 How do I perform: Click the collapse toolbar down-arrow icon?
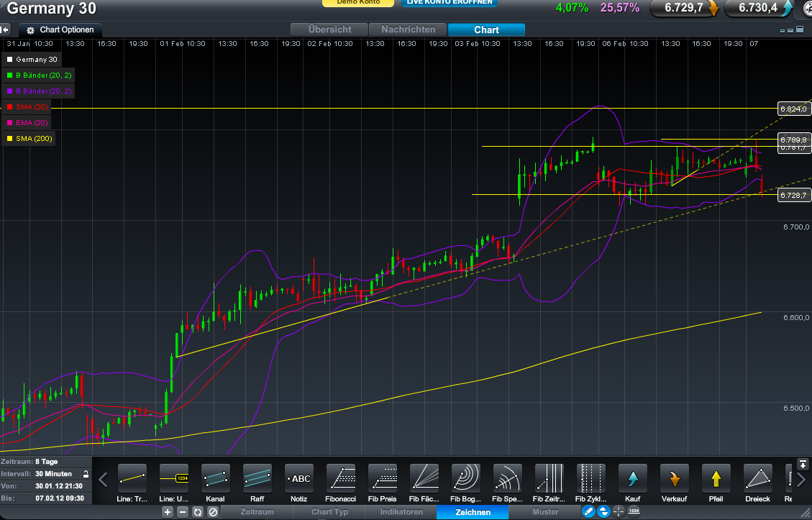(x=803, y=464)
